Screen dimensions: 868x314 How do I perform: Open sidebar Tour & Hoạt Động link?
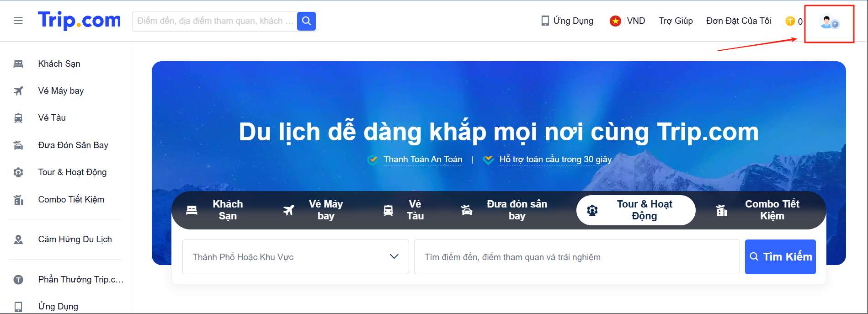72,172
